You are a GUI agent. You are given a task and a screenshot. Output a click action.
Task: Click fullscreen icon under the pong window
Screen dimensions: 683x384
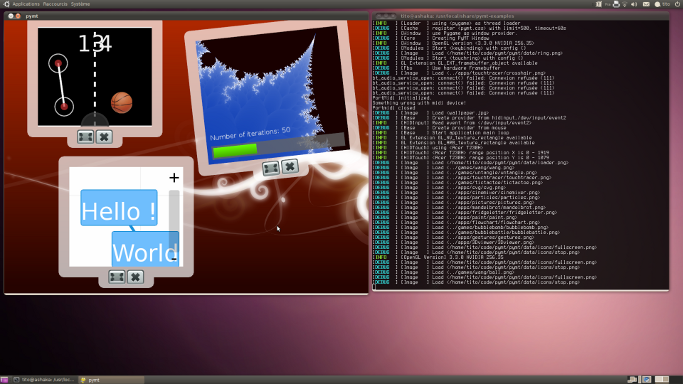[85, 137]
